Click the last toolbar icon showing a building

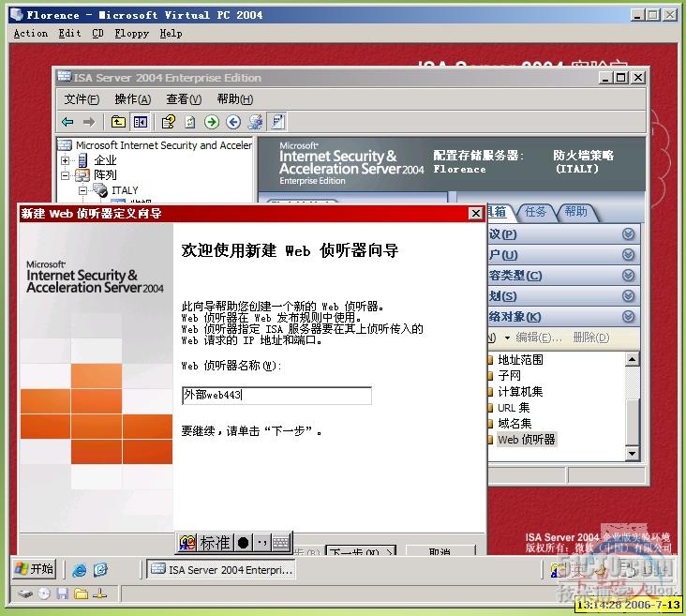277,122
